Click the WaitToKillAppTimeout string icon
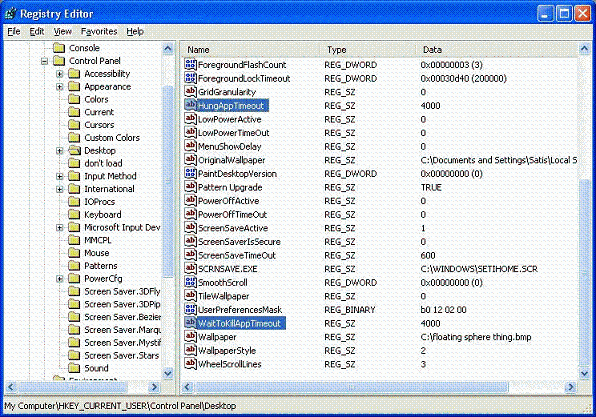The width and height of the screenshot is (596, 417). tap(190, 323)
